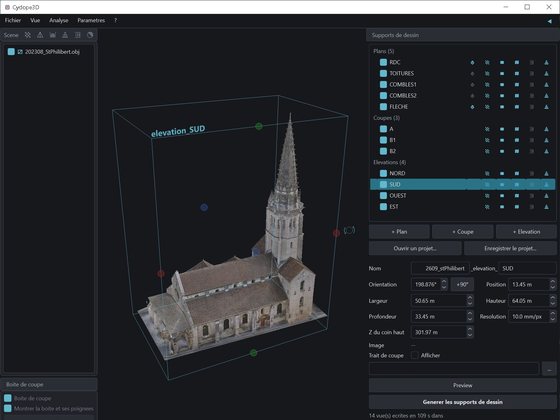The height and width of the screenshot is (420, 560).
Task: Click the large rectangle icon on the EST row
Action: point(517,207)
